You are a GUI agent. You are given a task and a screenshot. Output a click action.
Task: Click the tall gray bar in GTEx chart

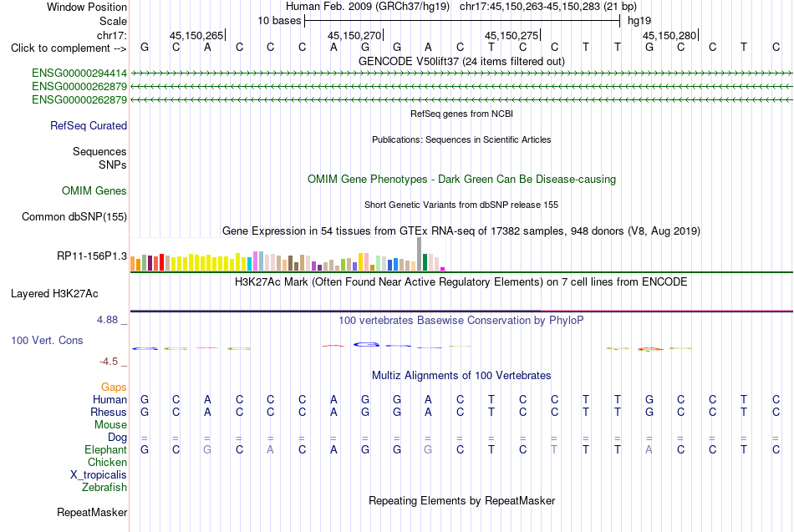tap(419, 254)
